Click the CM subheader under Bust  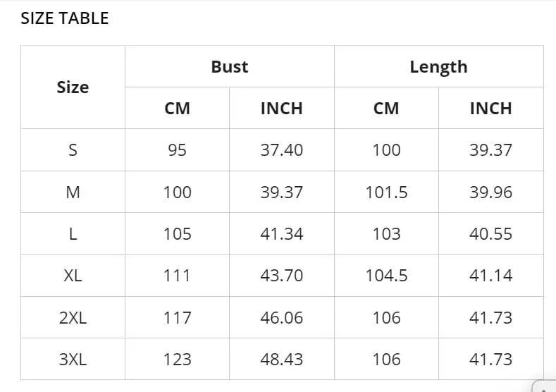(177, 109)
